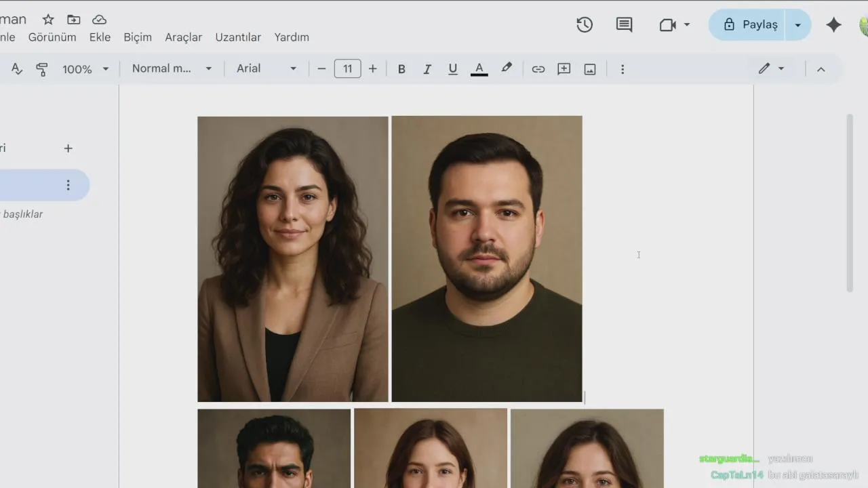The width and height of the screenshot is (868, 488).
Task: Select the portrait of curly-haired woman
Action: 293,259
